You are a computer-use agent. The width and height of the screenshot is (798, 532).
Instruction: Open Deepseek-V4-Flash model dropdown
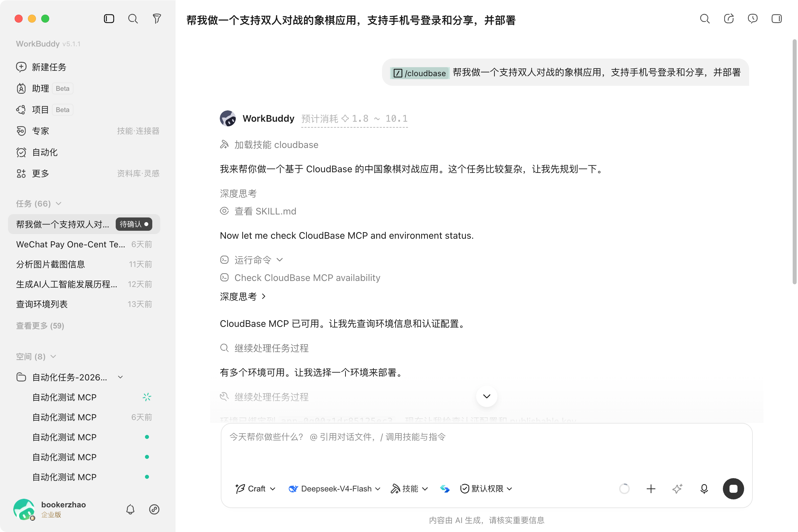[x=334, y=488]
